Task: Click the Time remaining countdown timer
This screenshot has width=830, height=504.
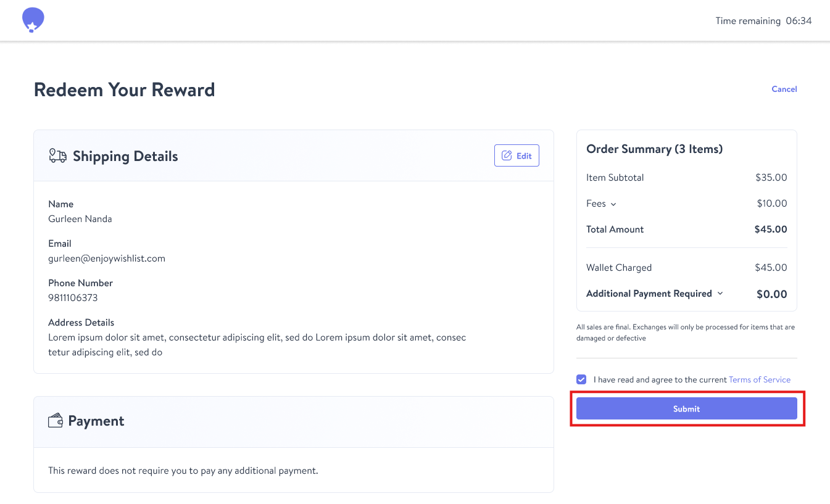Action: (763, 21)
